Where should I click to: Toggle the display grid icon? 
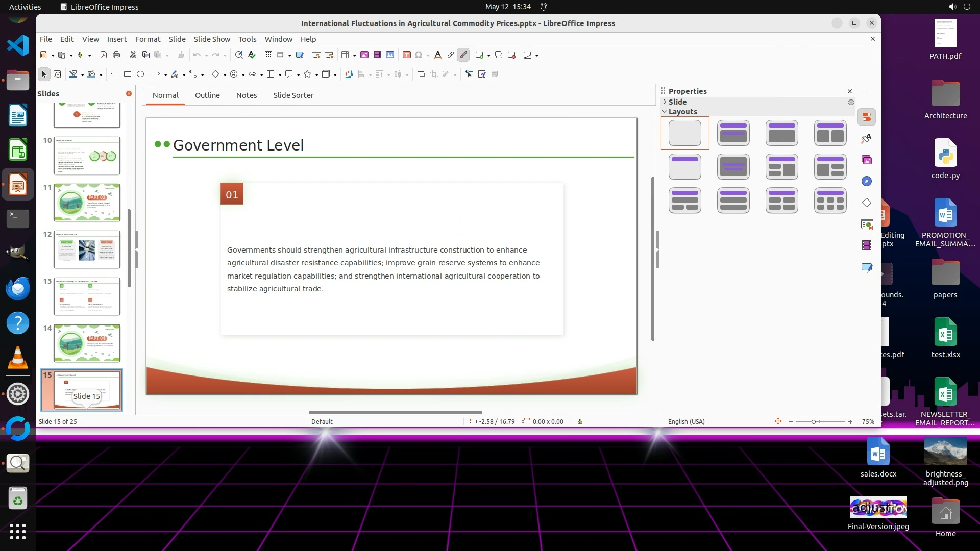(x=268, y=55)
